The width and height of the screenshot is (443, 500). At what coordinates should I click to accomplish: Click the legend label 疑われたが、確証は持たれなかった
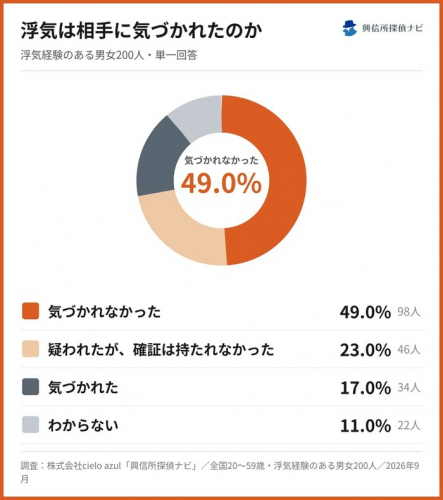click(161, 350)
